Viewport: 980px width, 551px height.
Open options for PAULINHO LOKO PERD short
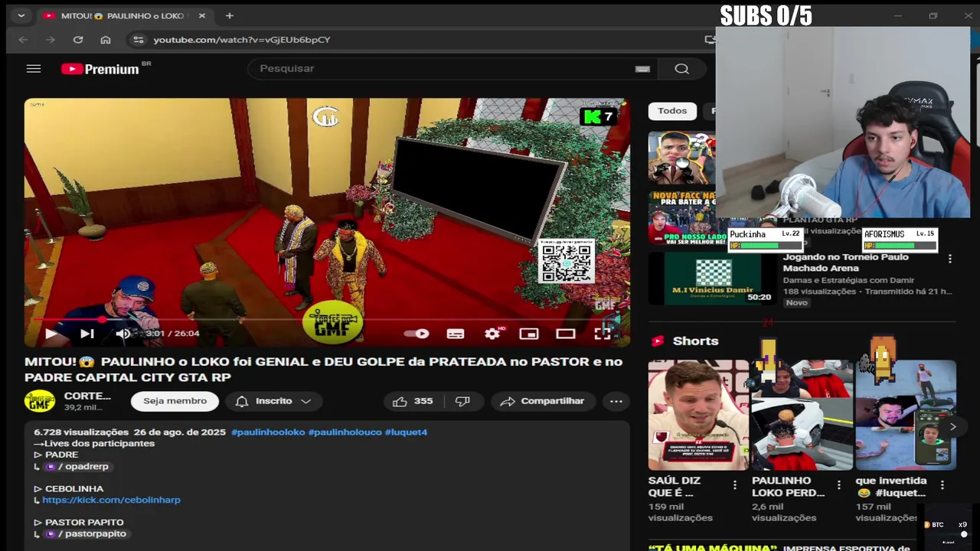pyautogui.click(x=838, y=484)
